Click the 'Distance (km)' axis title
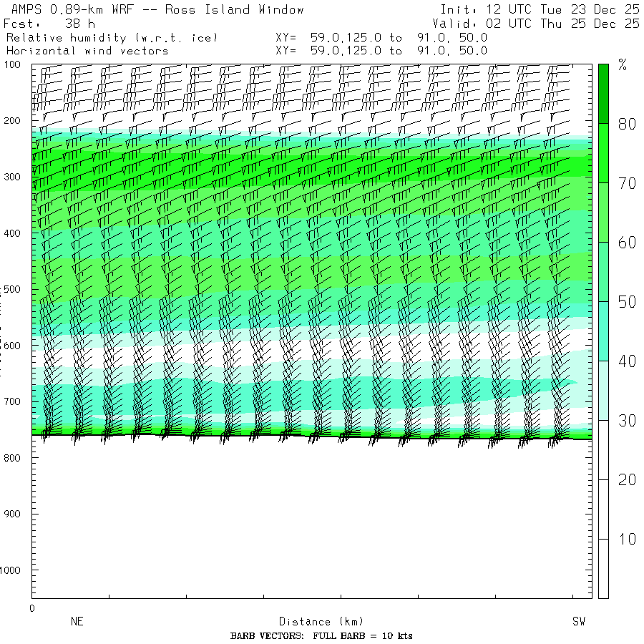Viewport: 644px width, 644px height. pos(315,622)
